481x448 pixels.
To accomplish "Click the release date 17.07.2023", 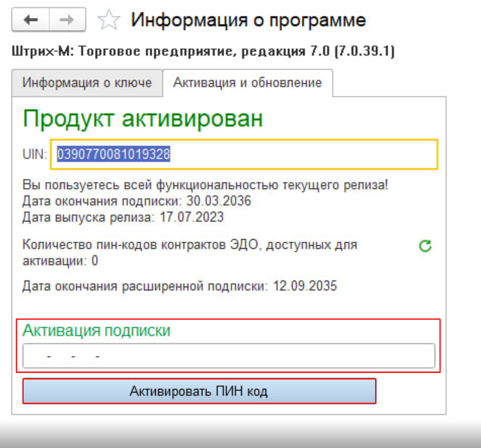I will [192, 218].
